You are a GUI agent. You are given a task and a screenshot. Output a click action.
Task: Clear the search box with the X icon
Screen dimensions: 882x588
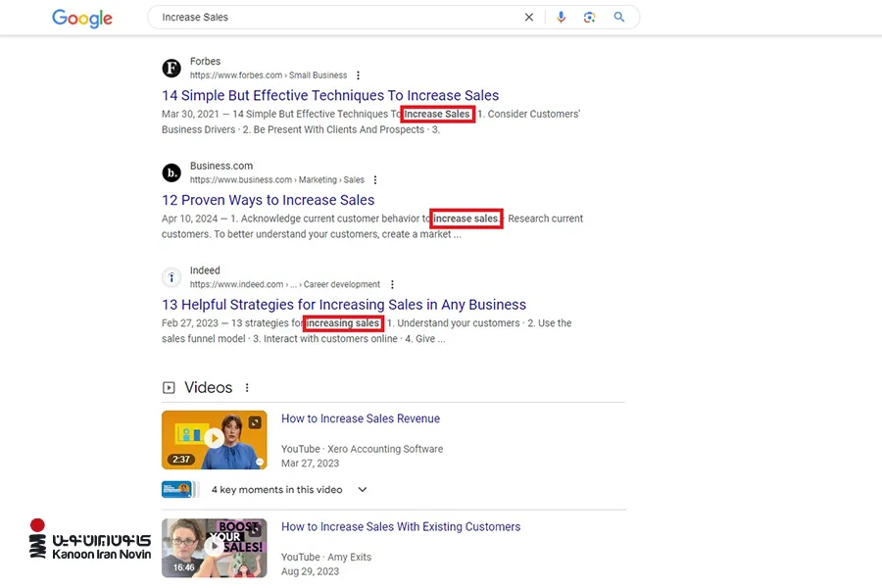tap(529, 18)
